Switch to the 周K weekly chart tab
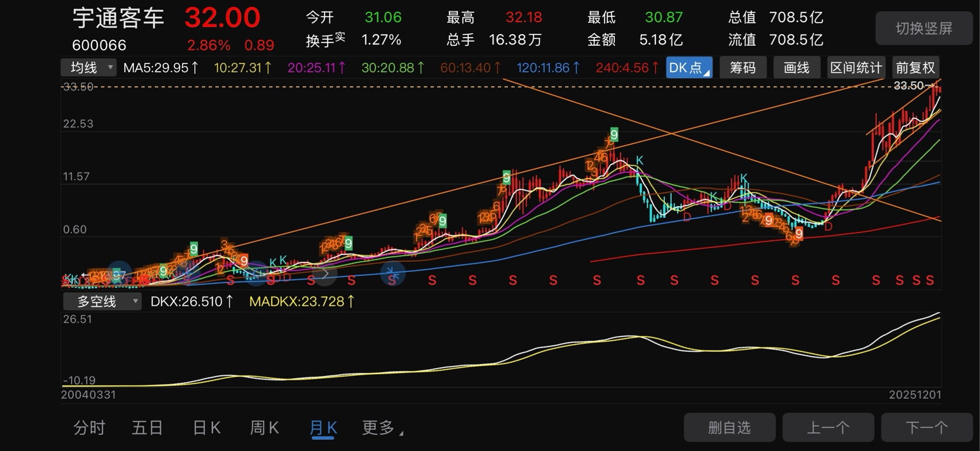980x451 pixels. pyautogui.click(x=264, y=428)
